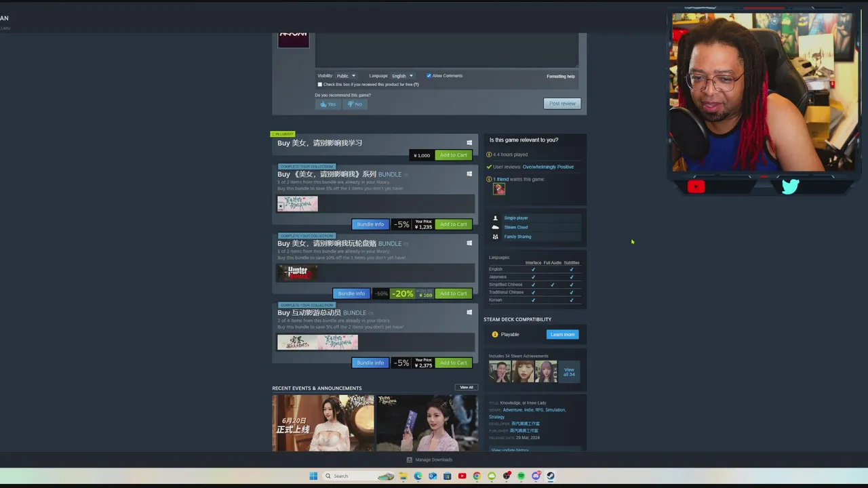The height and width of the screenshot is (488, 868).
Task: Click the pink game image in 系列 bundle
Action: click(297, 203)
